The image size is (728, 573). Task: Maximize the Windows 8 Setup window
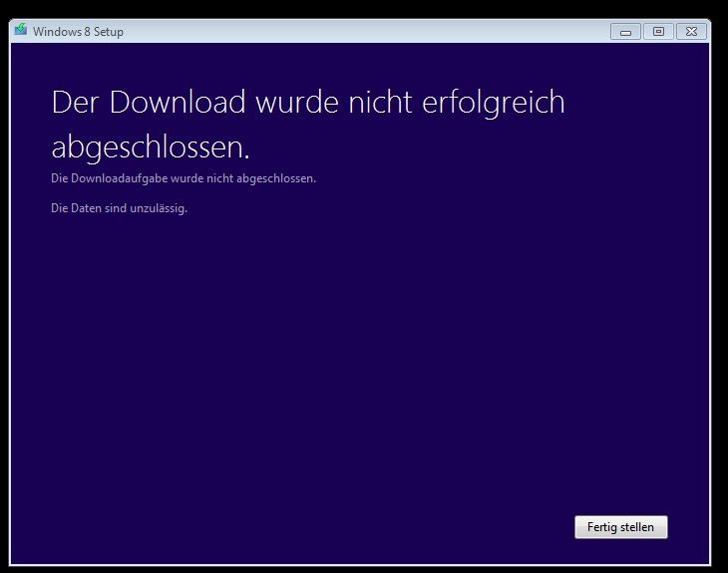coord(658,32)
